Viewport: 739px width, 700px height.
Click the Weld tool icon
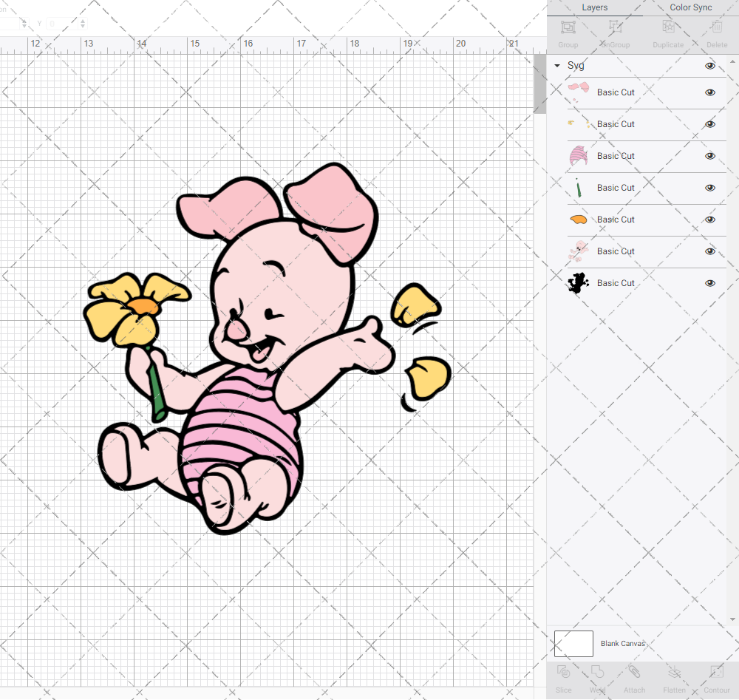597,672
